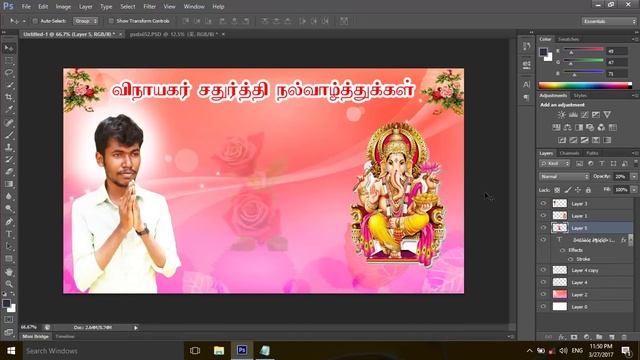Click the lock transparent pixels icon
The image size is (640, 360).
pyautogui.click(x=557, y=190)
